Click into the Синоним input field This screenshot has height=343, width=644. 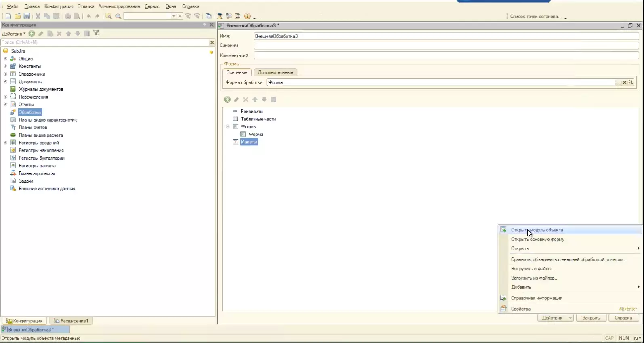coord(446,46)
